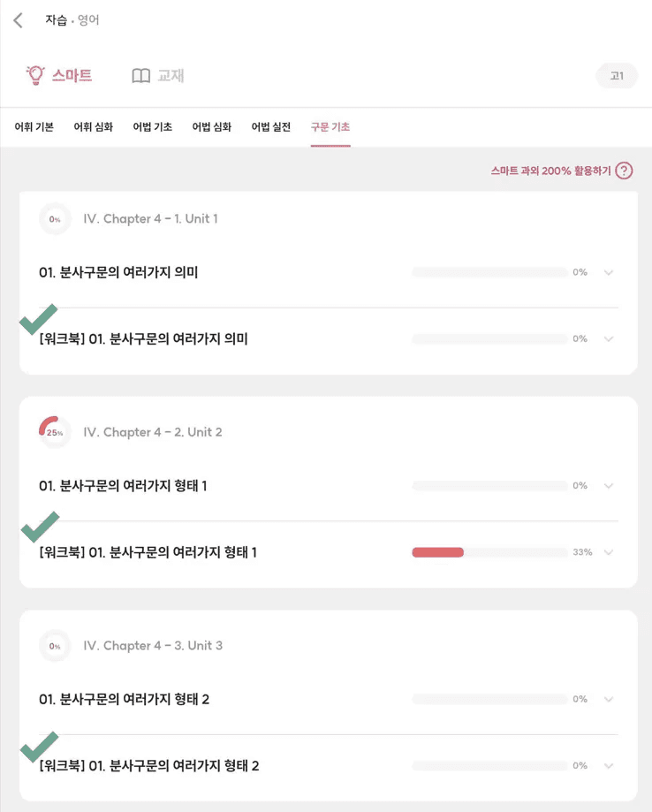Click the question mark help icon
The image size is (652, 812).
coord(624,171)
